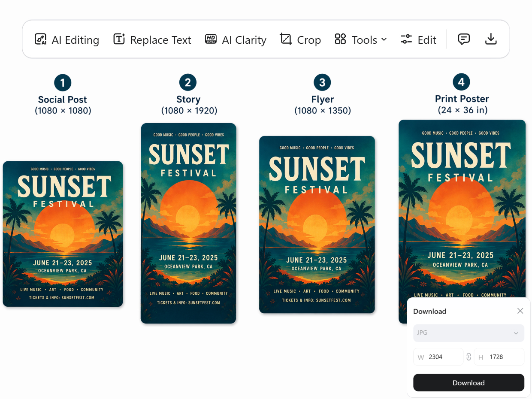Screen dimensions: 532x399
Task: Click the "(1080 × 1920)" size text
Action: coord(189,111)
